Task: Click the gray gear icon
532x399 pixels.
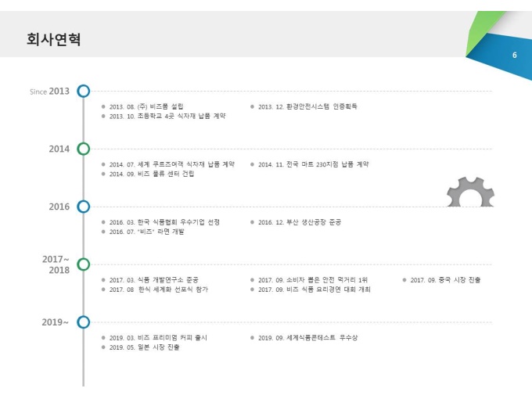Action: click(470, 192)
